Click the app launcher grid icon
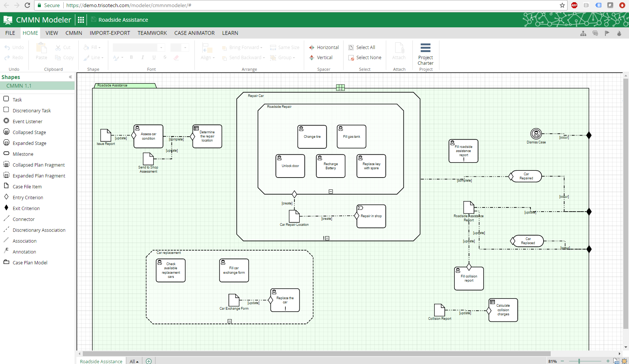 click(81, 20)
